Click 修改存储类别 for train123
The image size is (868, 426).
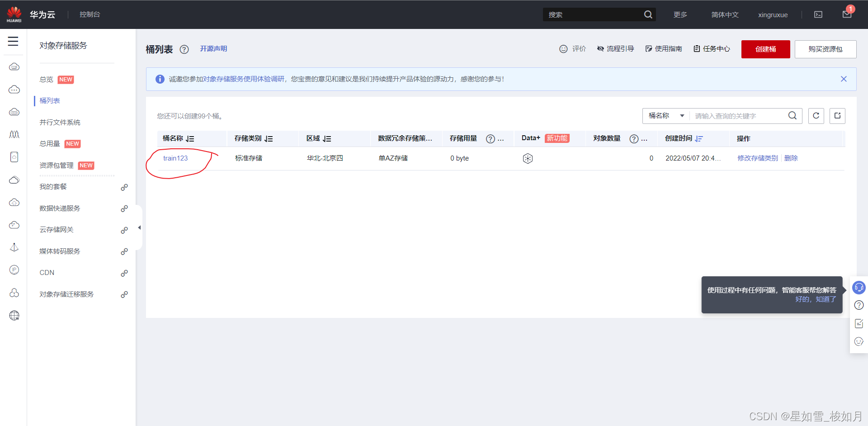click(758, 158)
